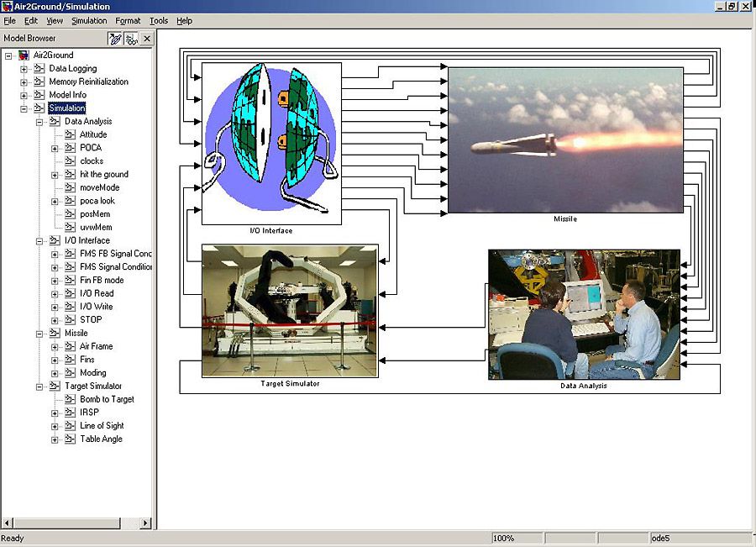Click the subsystem icon next to STOP
This screenshot has height=547, width=756.
click(x=69, y=319)
